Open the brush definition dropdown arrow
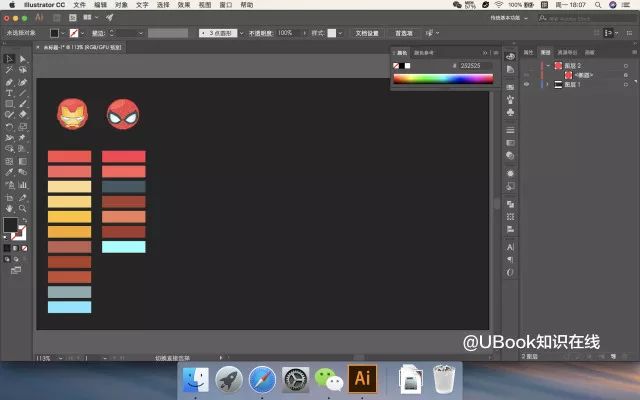Image resolution: width=640 pixels, height=400 pixels. click(x=241, y=33)
